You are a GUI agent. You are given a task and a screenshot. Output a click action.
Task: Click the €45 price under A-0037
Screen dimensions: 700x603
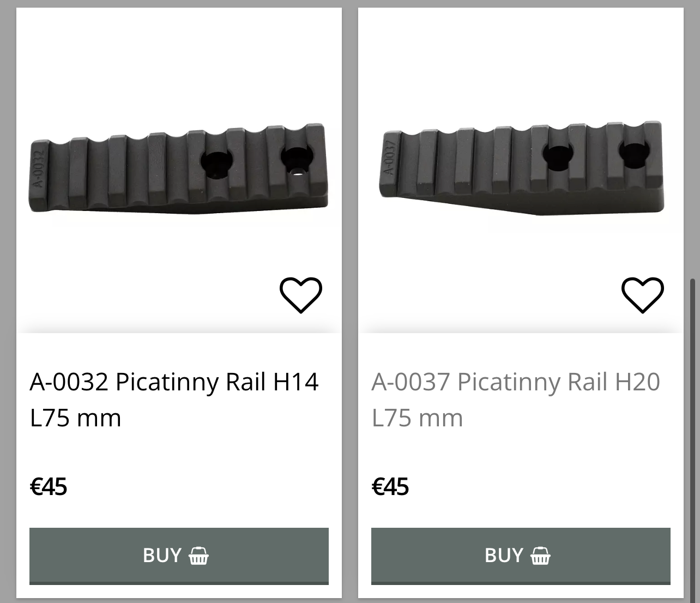coord(390,487)
